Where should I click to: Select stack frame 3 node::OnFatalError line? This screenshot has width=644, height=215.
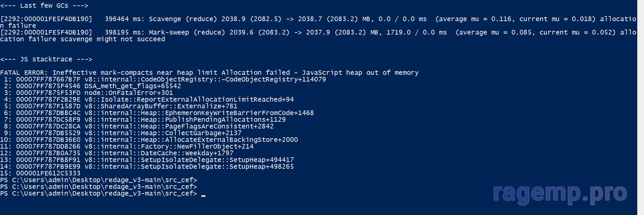(88, 93)
